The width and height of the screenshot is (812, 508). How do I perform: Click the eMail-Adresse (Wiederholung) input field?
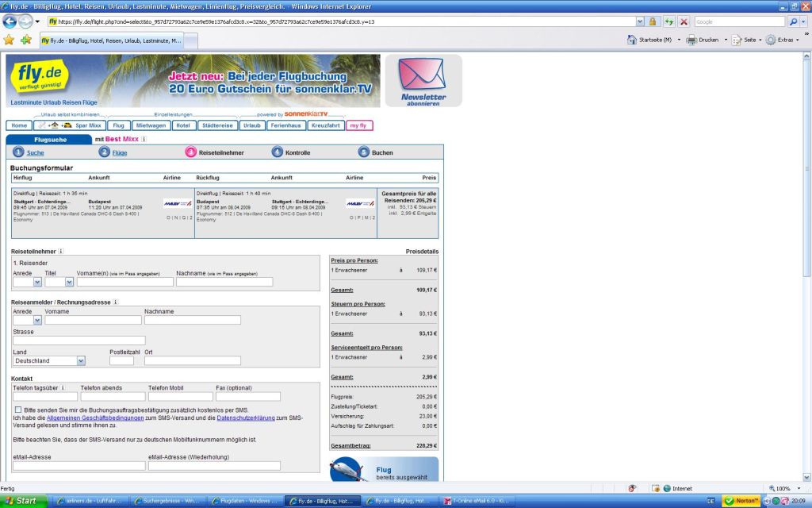tap(214, 466)
